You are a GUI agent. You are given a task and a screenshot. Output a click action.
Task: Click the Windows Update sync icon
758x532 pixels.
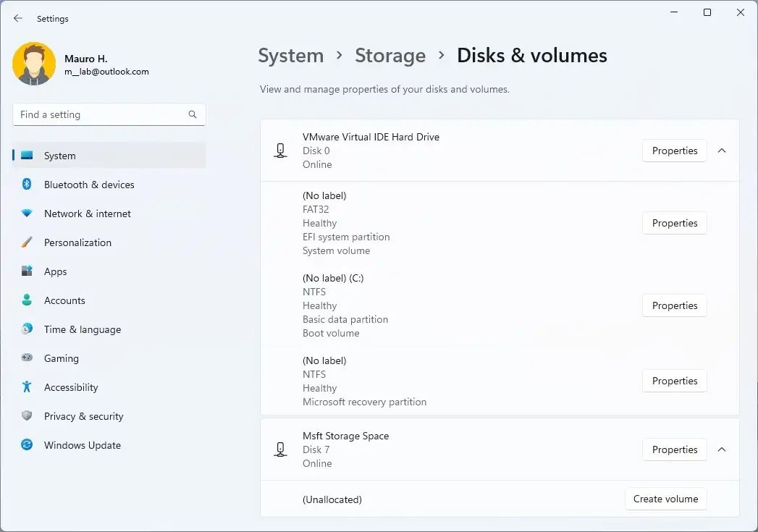point(27,445)
